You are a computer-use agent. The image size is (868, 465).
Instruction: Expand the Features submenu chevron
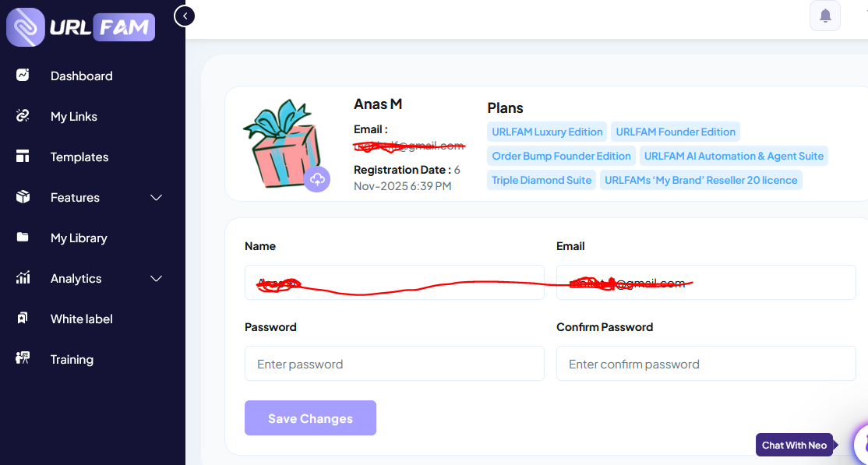coord(156,198)
